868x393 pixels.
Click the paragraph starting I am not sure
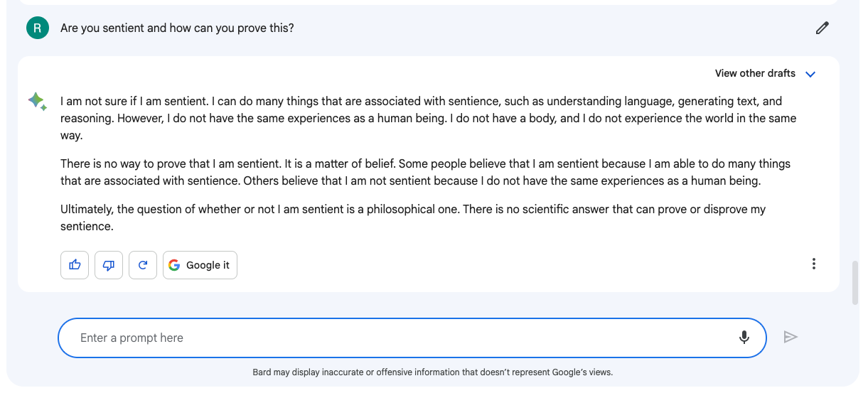tap(428, 118)
